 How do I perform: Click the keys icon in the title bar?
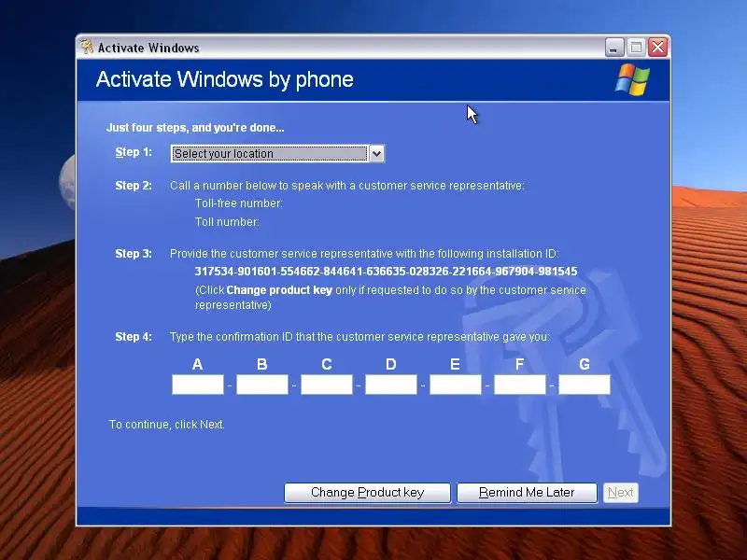click(87, 48)
